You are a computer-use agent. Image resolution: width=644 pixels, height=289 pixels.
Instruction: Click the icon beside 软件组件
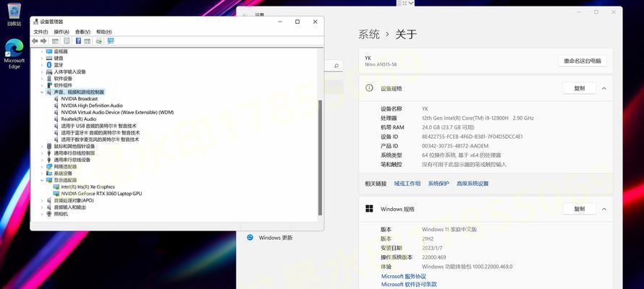[49, 85]
